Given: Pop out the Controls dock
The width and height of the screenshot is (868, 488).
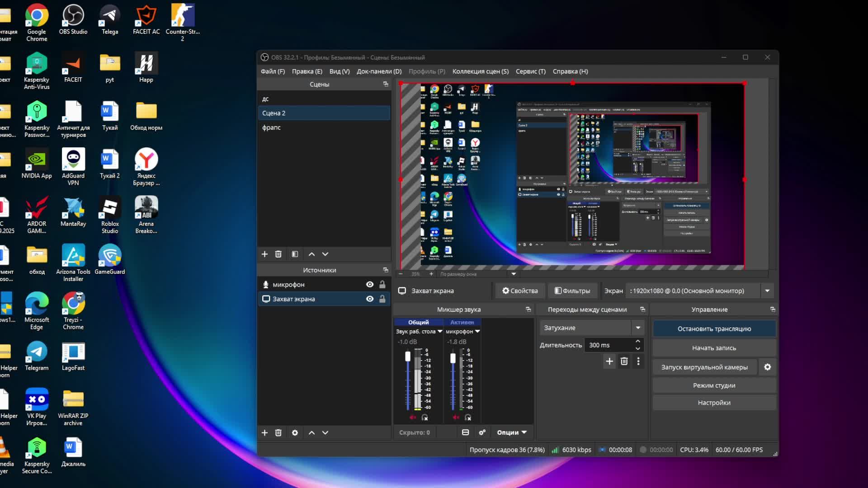Looking at the screenshot, I should click(773, 309).
